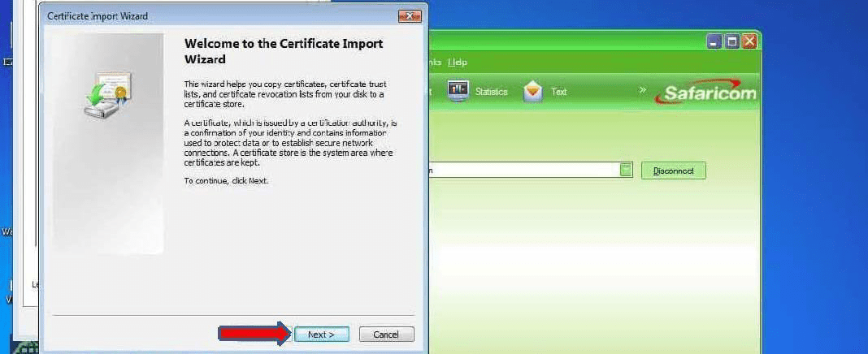This screenshot has height=354, width=868.
Task: Close the Safaricom application window
Action: 749,41
